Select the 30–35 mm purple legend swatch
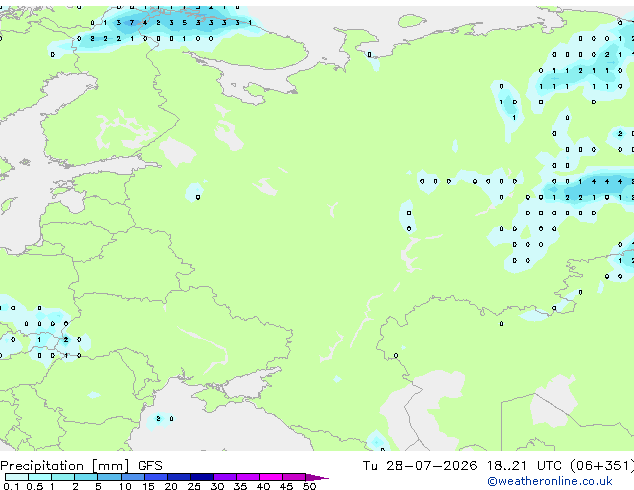Screen dimensions: 634x490 [225, 477]
